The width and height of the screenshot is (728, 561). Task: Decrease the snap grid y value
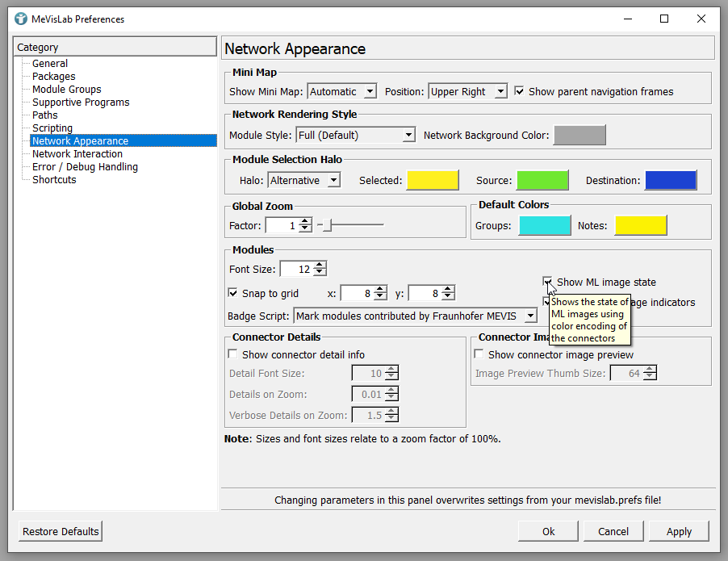448,297
